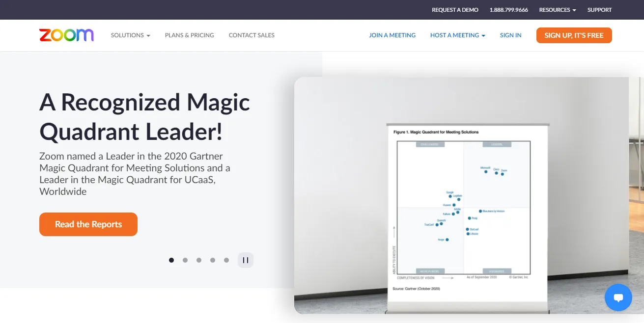
Task: Click Request a Demo link
Action: click(455, 10)
